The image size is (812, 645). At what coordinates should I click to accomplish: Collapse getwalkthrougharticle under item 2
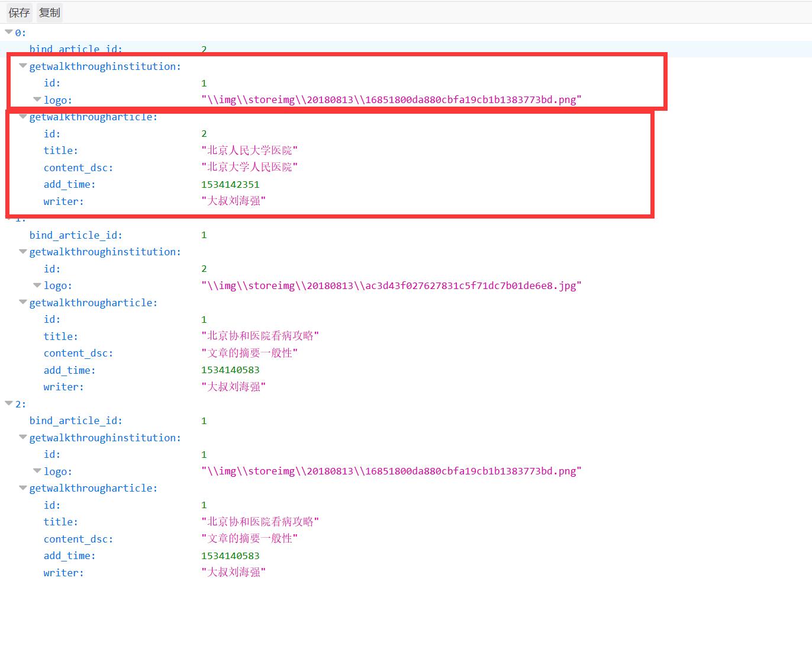pyautogui.click(x=23, y=488)
